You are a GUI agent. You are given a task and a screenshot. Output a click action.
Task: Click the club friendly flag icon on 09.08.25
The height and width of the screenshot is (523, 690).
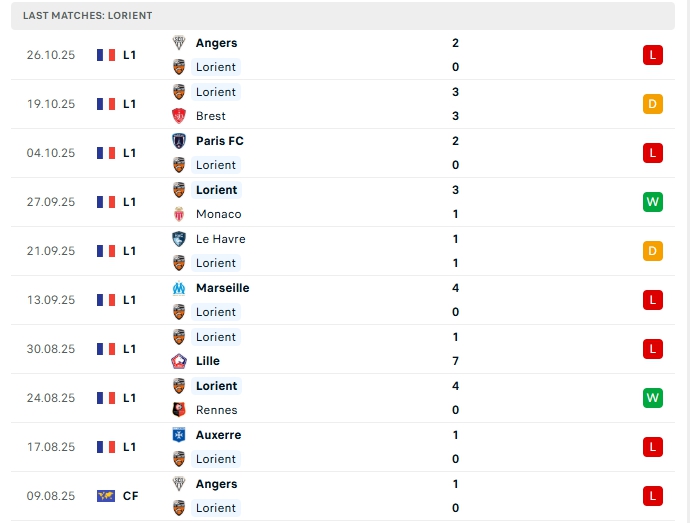106,496
